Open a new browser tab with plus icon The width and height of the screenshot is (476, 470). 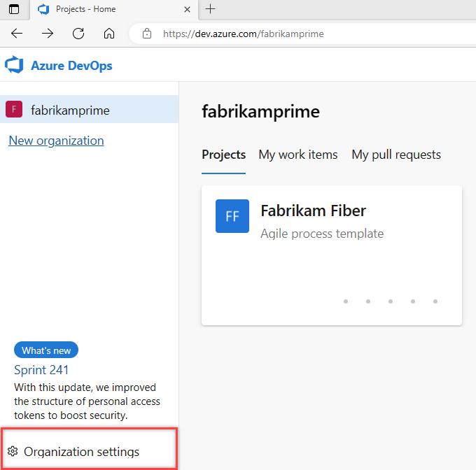pos(210,9)
